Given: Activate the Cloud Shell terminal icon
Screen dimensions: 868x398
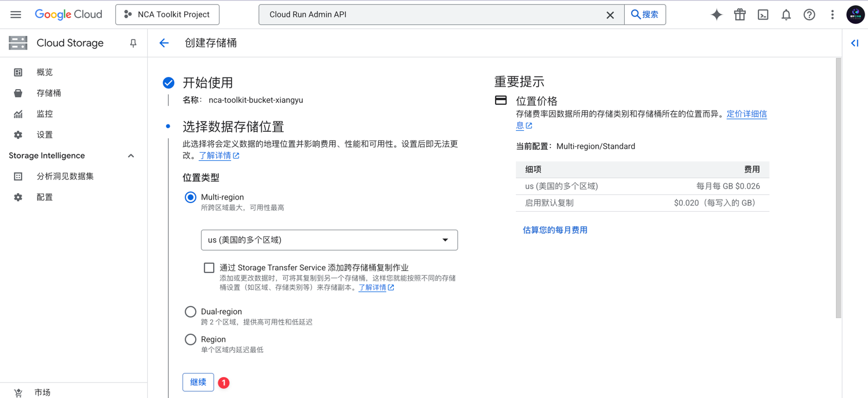Looking at the screenshot, I should [x=763, y=14].
